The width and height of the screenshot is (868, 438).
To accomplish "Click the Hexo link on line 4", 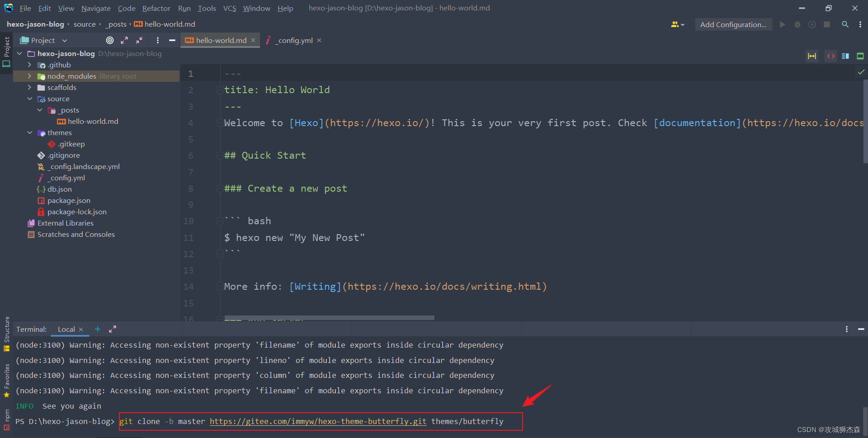I will 307,123.
